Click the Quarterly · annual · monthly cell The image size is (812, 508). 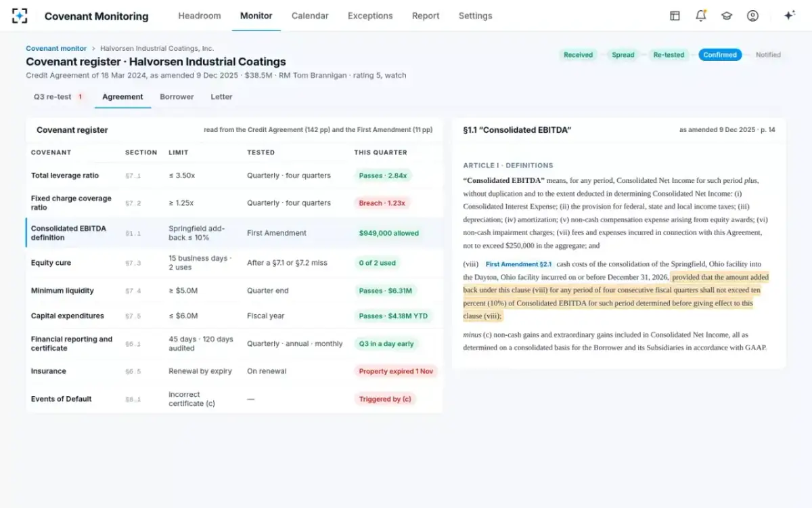[295, 343]
